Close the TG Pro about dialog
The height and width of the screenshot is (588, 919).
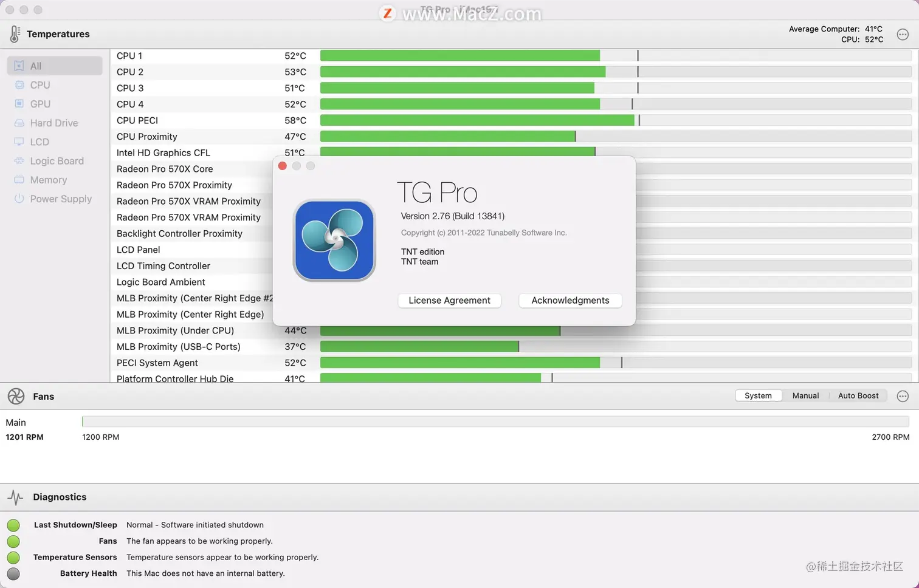pos(282,166)
